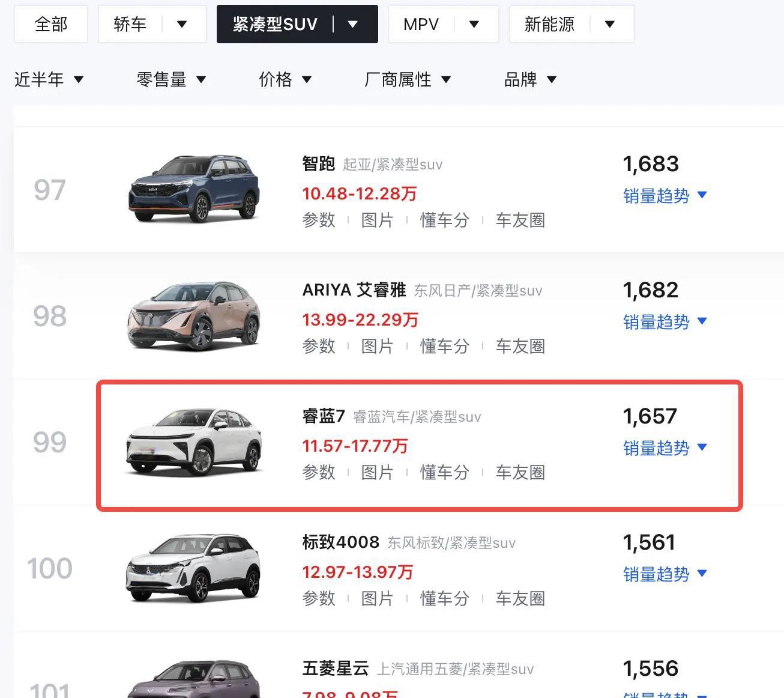784x698 pixels.
Task: Click the 智跑 car thumbnail
Action: click(x=194, y=188)
